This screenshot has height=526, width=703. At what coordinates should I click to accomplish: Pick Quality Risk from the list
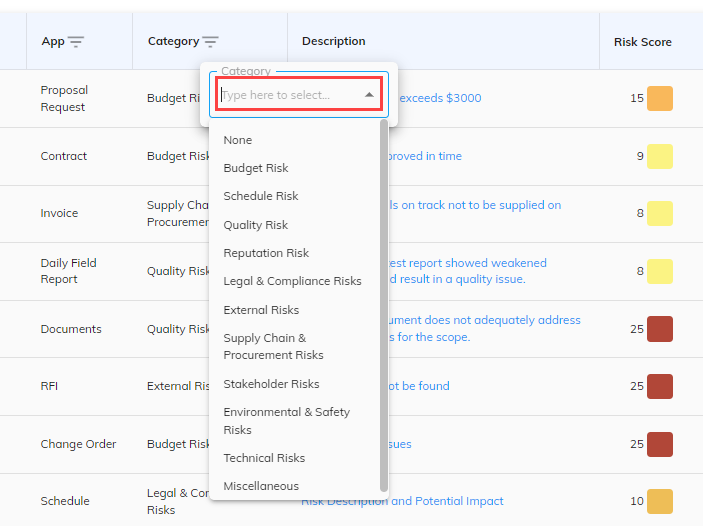click(256, 225)
